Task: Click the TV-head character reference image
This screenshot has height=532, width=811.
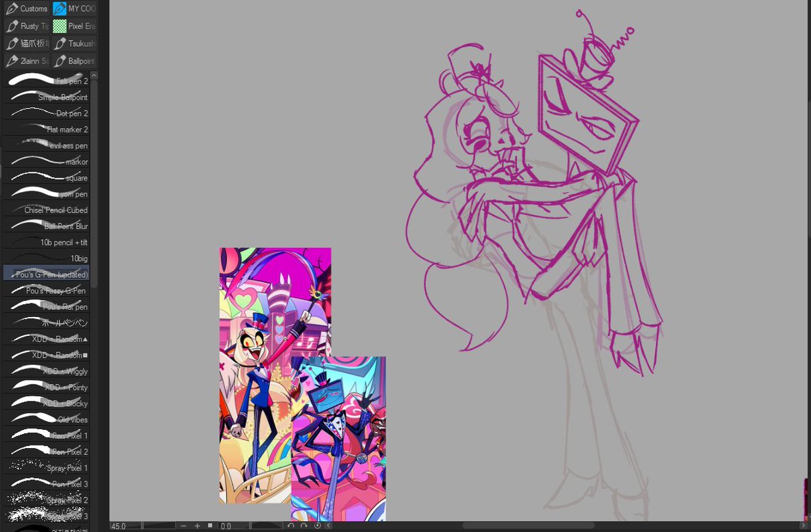Action: tap(339, 439)
